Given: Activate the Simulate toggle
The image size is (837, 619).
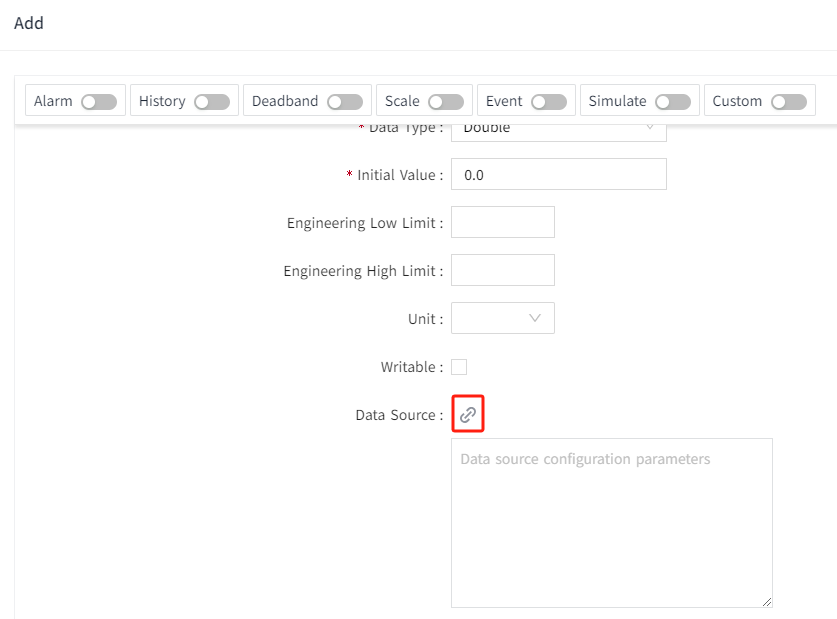Looking at the screenshot, I should click(673, 102).
